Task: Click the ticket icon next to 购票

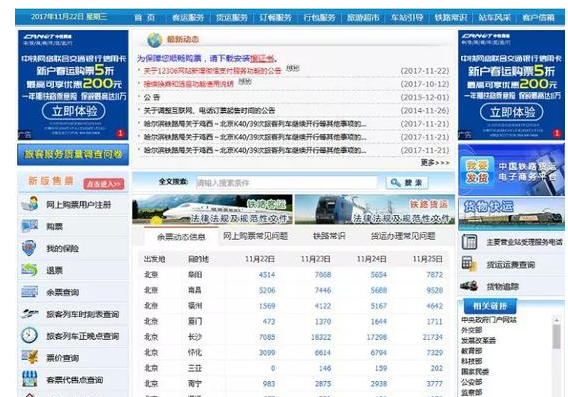Action: coord(30,226)
